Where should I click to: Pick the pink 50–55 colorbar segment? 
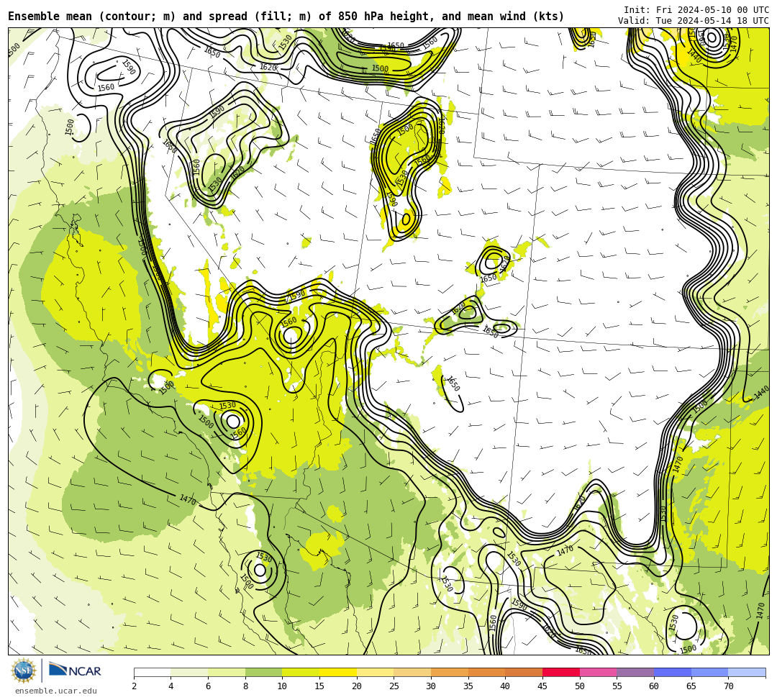coord(598,672)
